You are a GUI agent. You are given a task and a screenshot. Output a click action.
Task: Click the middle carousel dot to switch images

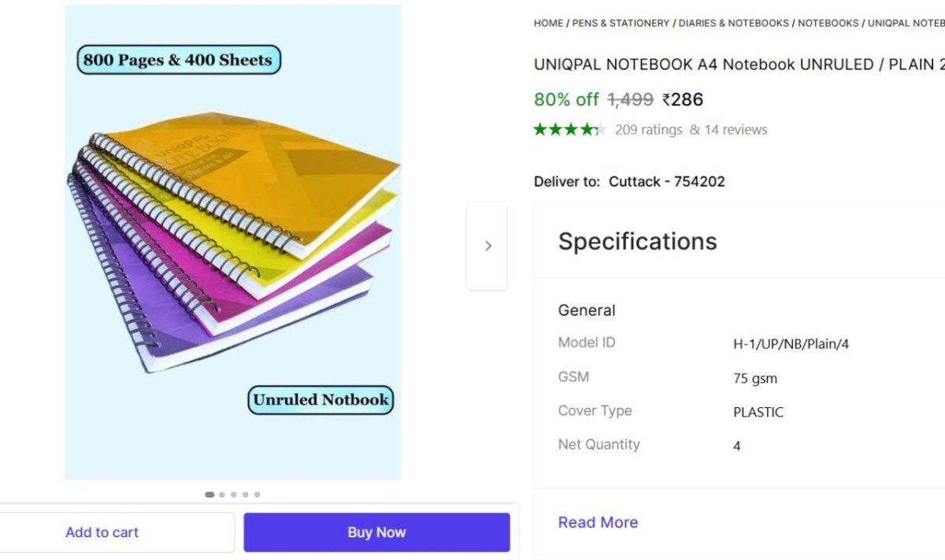pyautogui.click(x=233, y=495)
